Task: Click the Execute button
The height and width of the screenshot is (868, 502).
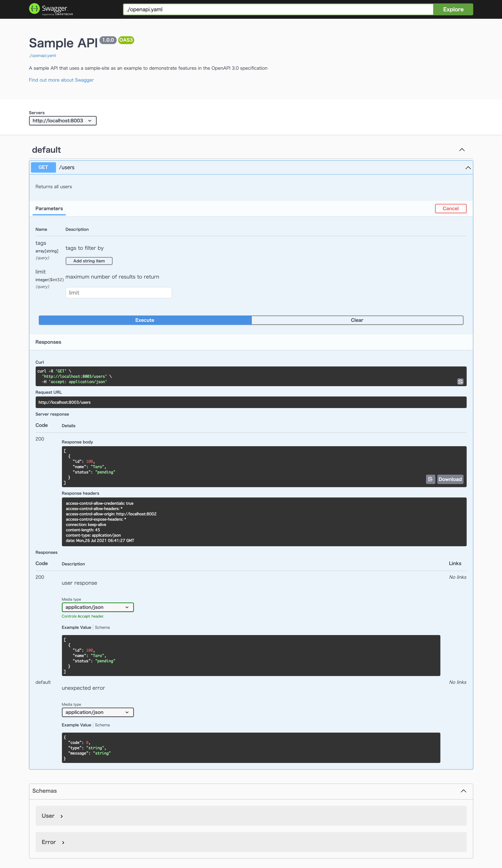Action: [145, 320]
